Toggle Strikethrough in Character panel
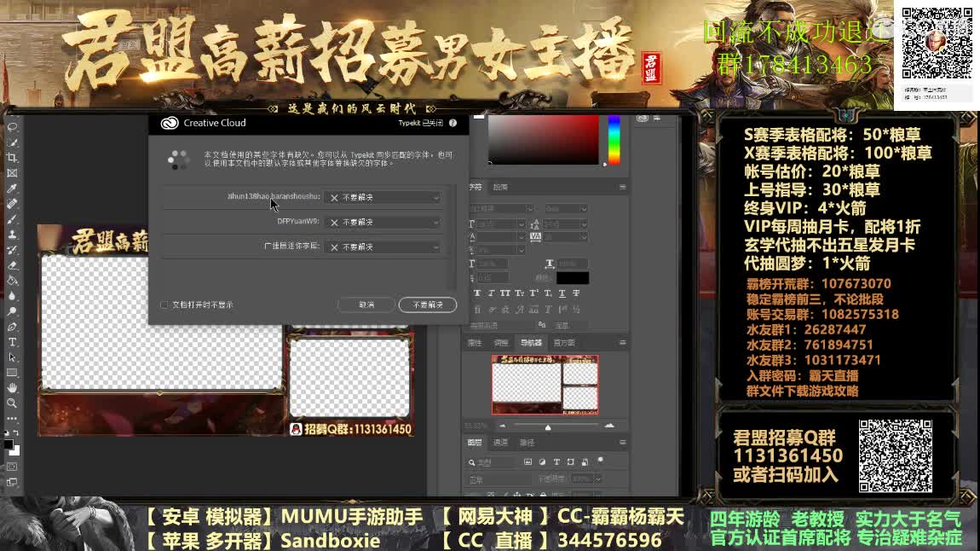 pyautogui.click(x=576, y=293)
